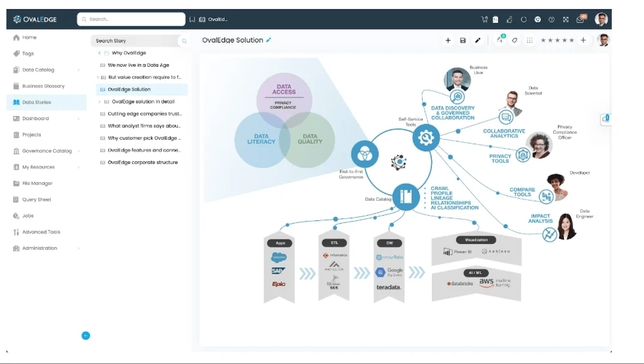Click the bookmark icon beside search bar
This screenshot has width=644, height=364.
coord(192,19)
